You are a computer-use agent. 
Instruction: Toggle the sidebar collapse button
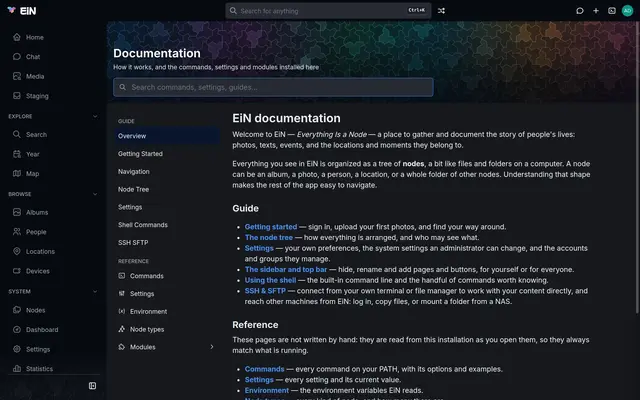coord(93,386)
